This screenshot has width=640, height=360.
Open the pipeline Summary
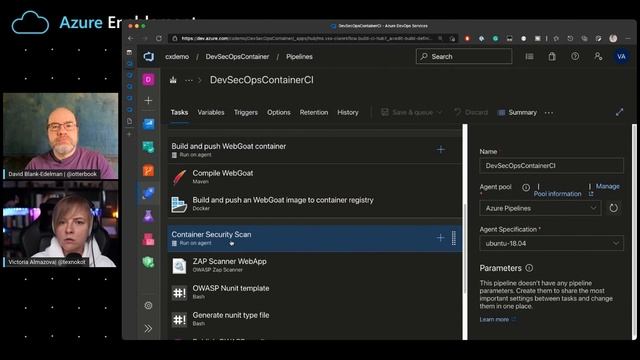pyautogui.click(x=517, y=112)
